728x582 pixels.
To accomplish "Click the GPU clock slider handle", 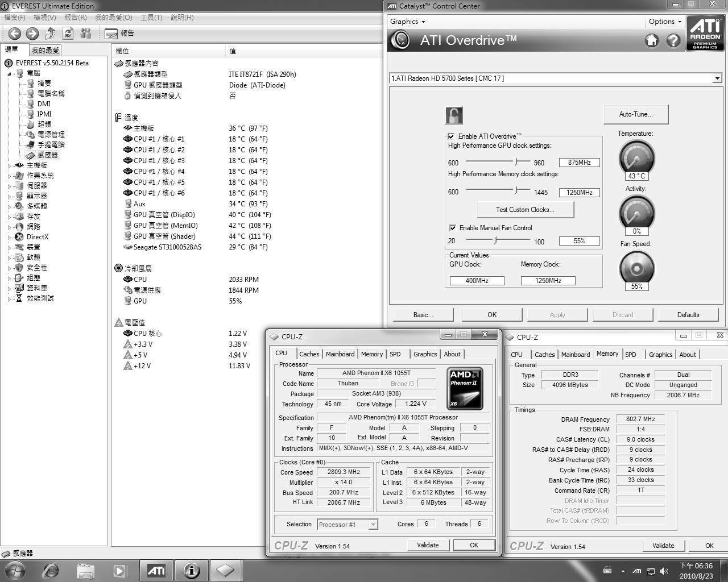I will [517, 162].
